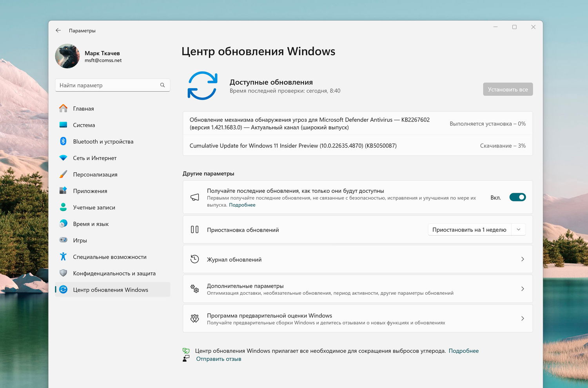Screen dimensions: 588x388
Task: Select Конфиденциальность и защита
Action: point(113,273)
